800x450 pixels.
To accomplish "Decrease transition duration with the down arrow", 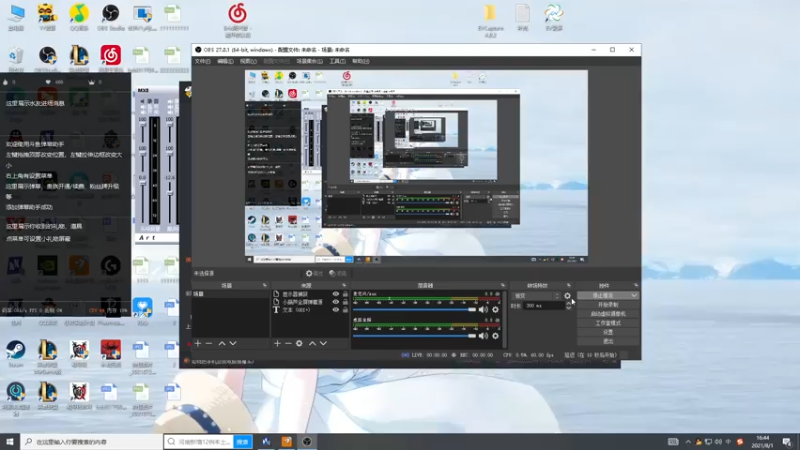I will coord(568,308).
